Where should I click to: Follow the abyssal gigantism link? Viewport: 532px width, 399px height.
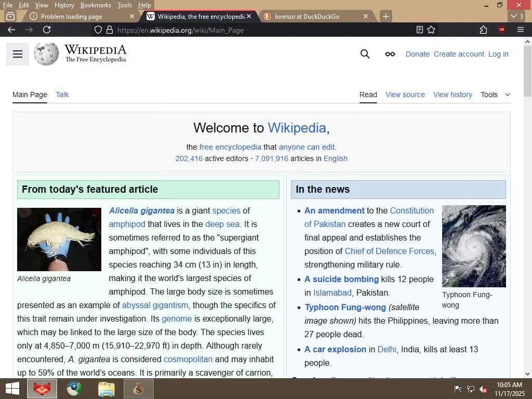(x=155, y=305)
